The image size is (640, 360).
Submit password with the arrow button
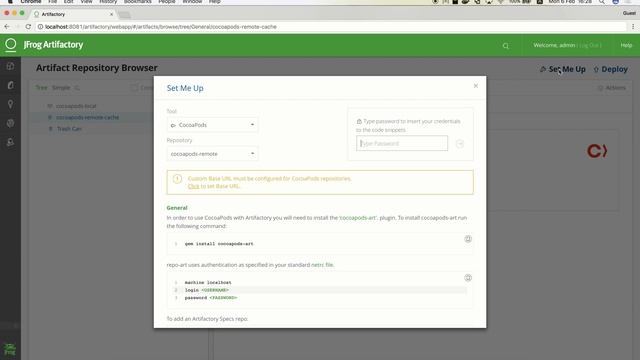pyautogui.click(x=460, y=144)
